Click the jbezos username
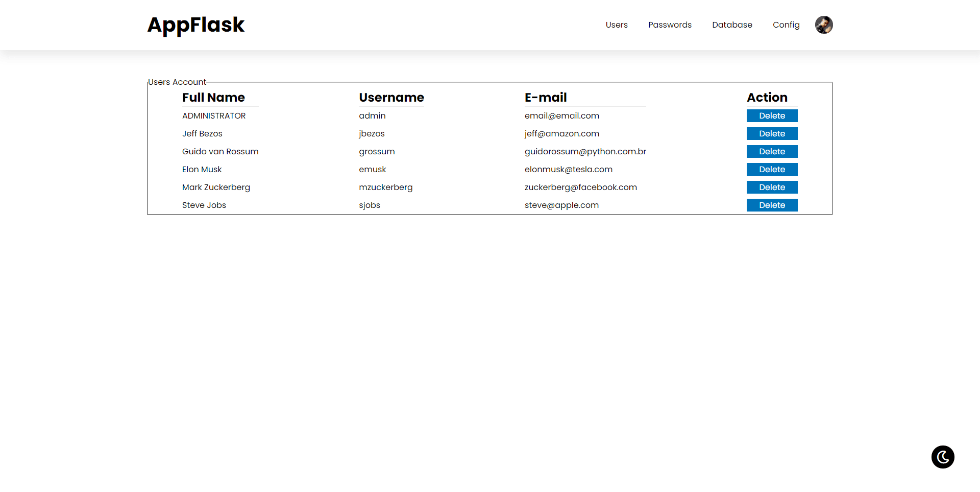The image size is (980, 492). [x=372, y=134]
